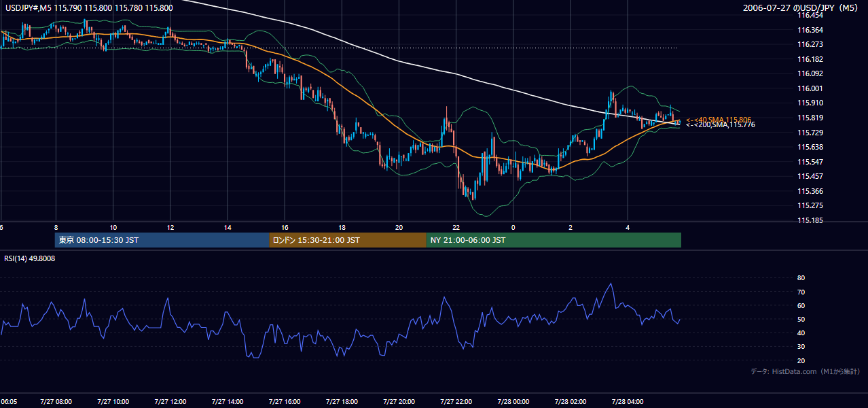
Task: Select RSI scale value 60
Action: pyautogui.click(x=801, y=305)
